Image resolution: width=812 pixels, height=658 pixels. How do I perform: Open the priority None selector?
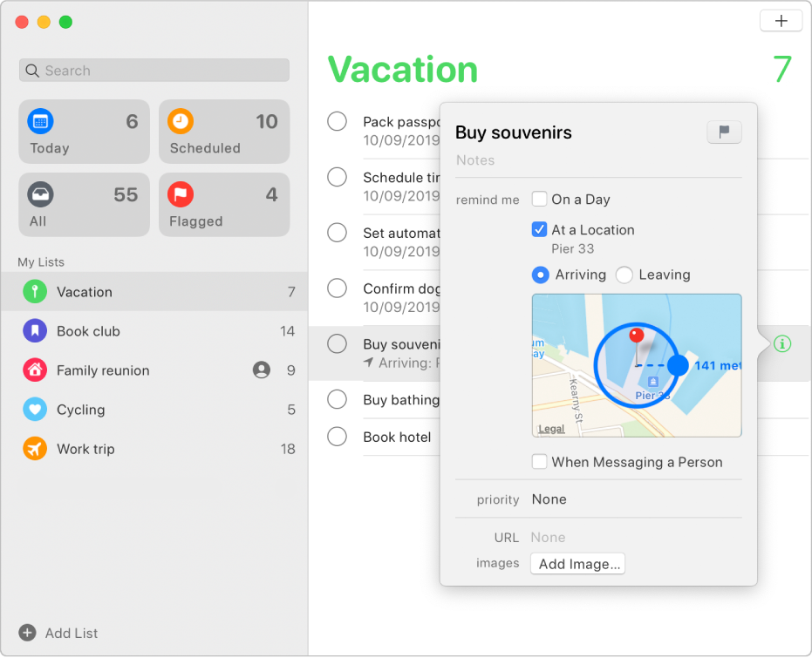click(549, 499)
